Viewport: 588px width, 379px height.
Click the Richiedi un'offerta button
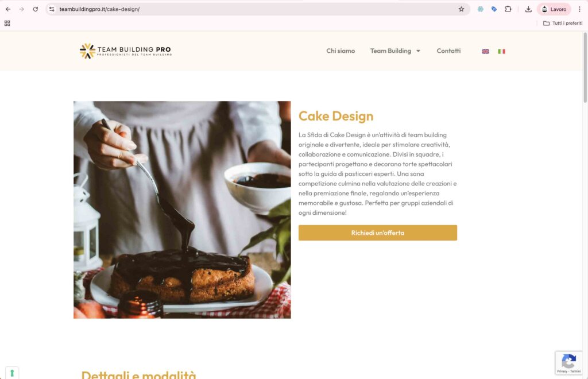coord(378,233)
